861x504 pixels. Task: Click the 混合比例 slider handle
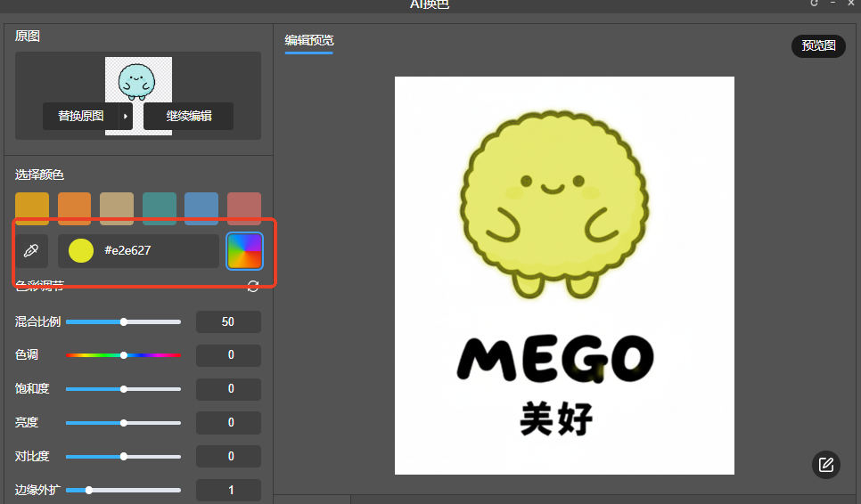[124, 321]
